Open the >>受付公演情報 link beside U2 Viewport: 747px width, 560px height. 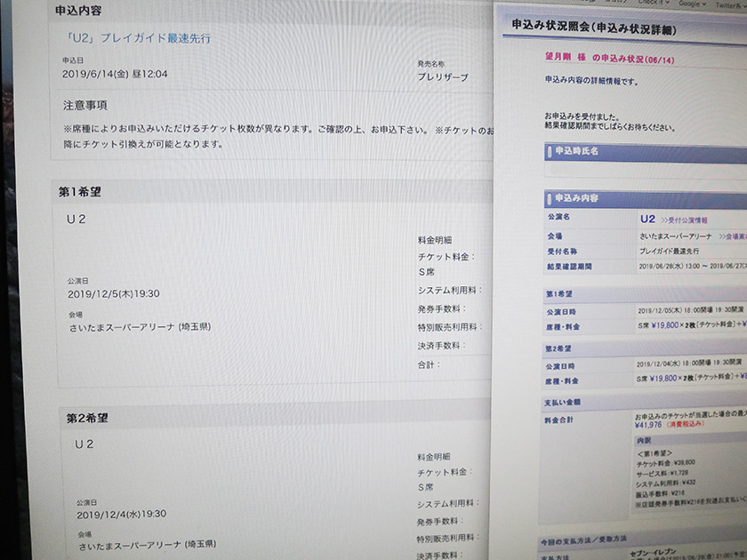[x=684, y=220]
